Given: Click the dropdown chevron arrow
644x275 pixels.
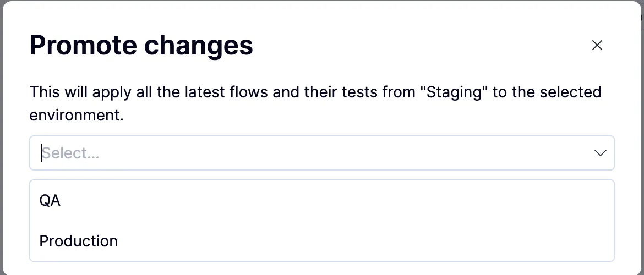Looking at the screenshot, I should pyautogui.click(x=600, y=153).
